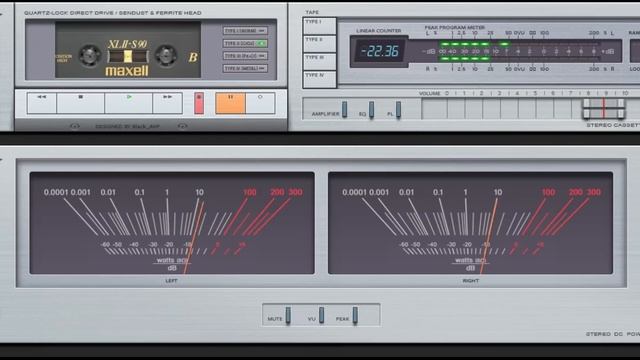Select TYPE I tape button
This screenshot has width=640, height=360.
320,26
